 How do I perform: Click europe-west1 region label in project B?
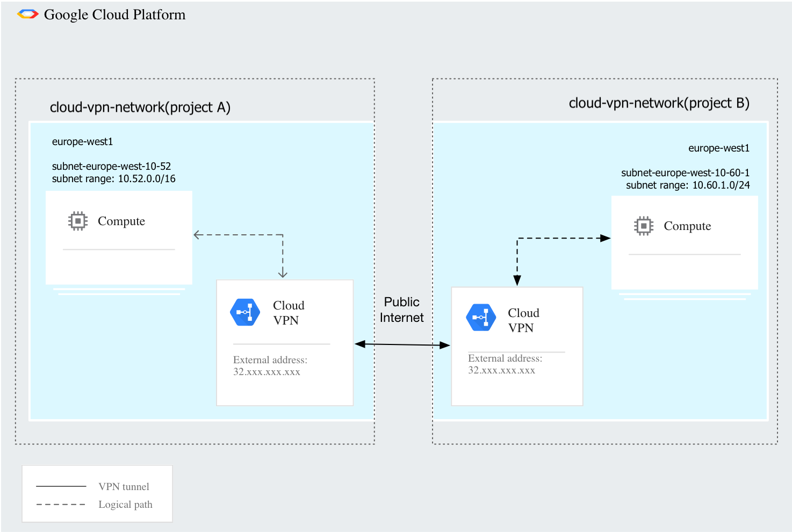pos(719,148)
